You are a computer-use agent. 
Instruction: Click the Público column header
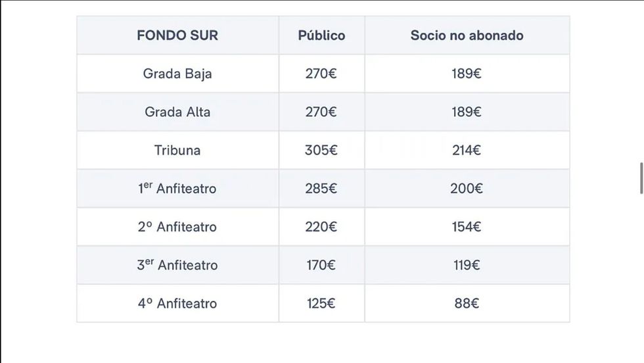[x=321, y=36]
